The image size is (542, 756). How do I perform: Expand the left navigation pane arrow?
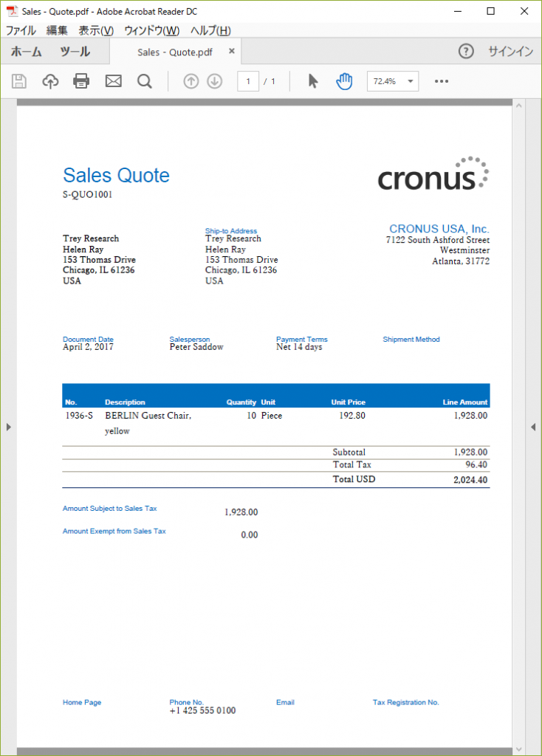[8, 427]
